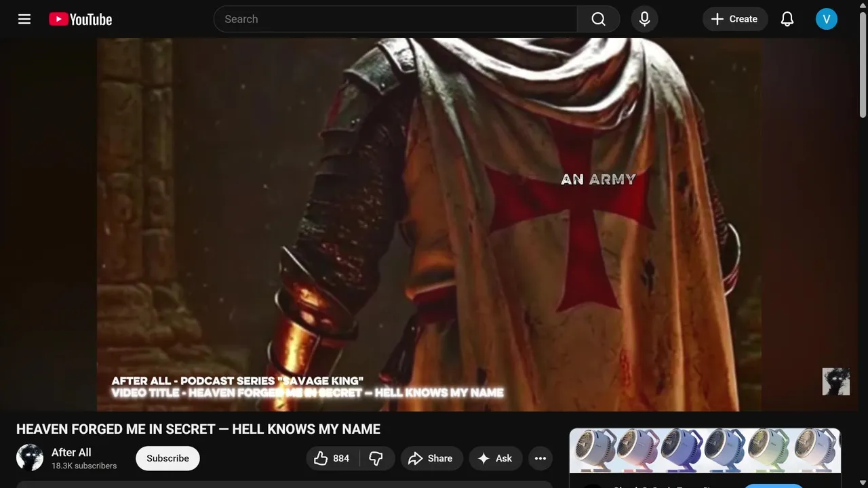Open After All channel avatar
The width and height of the screenshot is (868, 488).
pos(30,458)
